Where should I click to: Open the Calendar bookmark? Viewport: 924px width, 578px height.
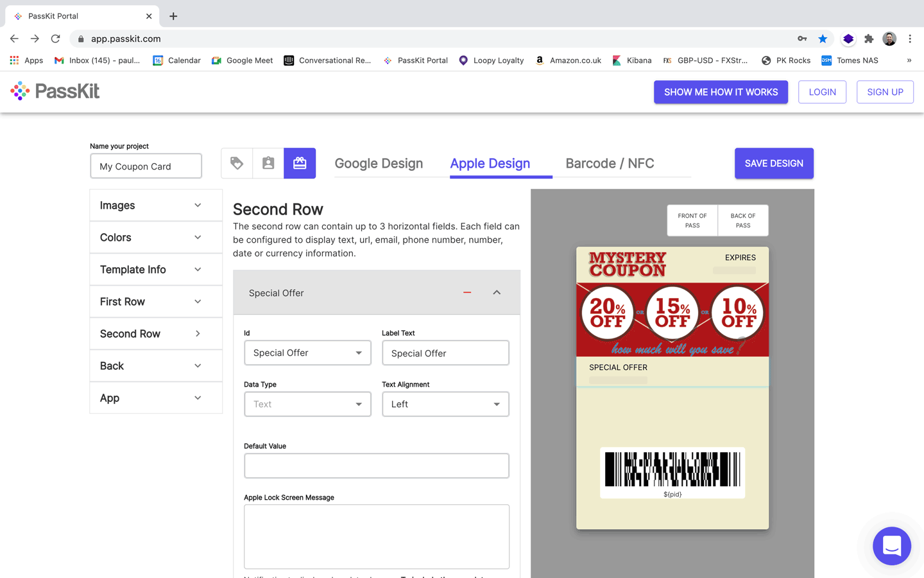pyautogui.click(x=176, y=60)
